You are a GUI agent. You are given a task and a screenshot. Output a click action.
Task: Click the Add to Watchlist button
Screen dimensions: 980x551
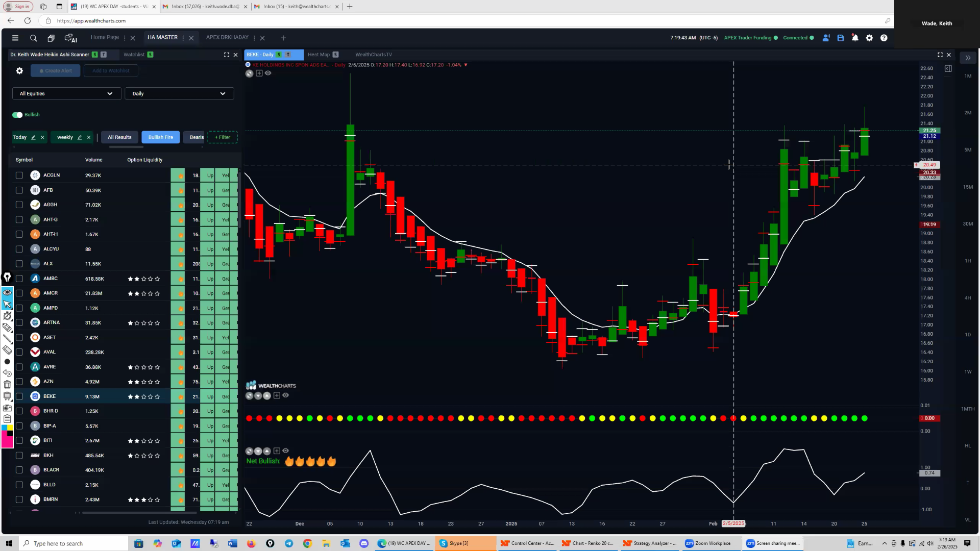click(x=111, y=71)
